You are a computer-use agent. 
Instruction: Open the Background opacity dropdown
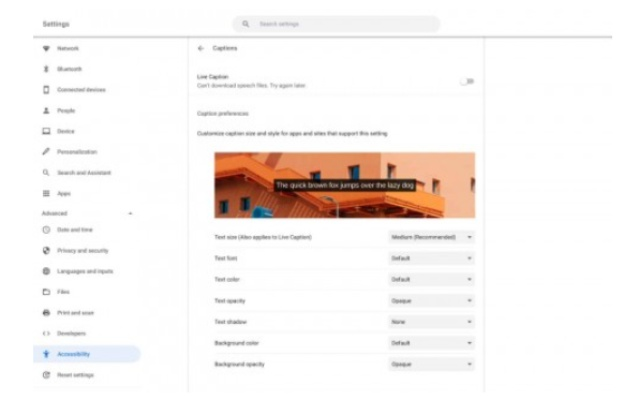[431, 364]
